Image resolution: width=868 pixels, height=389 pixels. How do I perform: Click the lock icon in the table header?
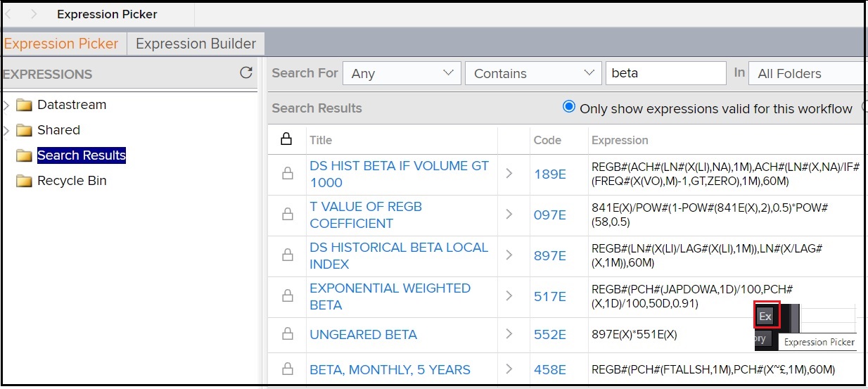click(x=286, y=139)
